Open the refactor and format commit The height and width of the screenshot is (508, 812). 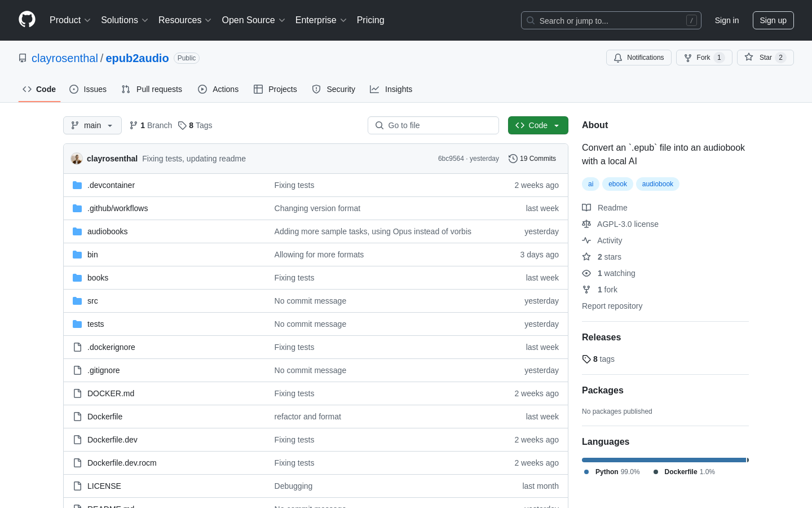[308, 417]
